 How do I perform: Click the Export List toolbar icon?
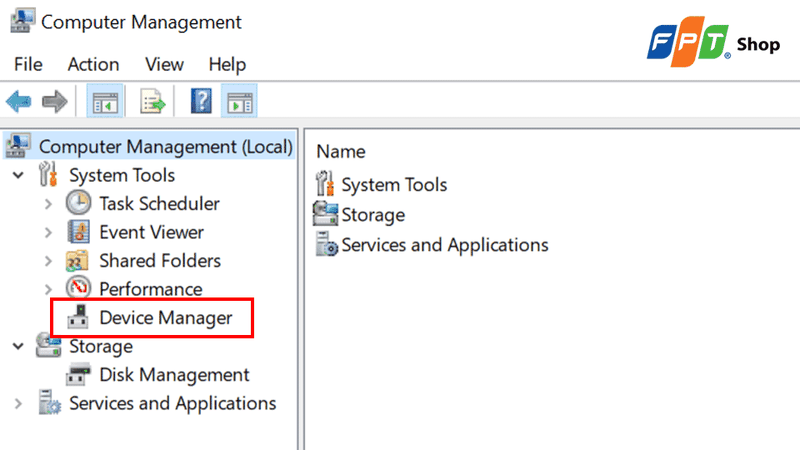point(152,101)
